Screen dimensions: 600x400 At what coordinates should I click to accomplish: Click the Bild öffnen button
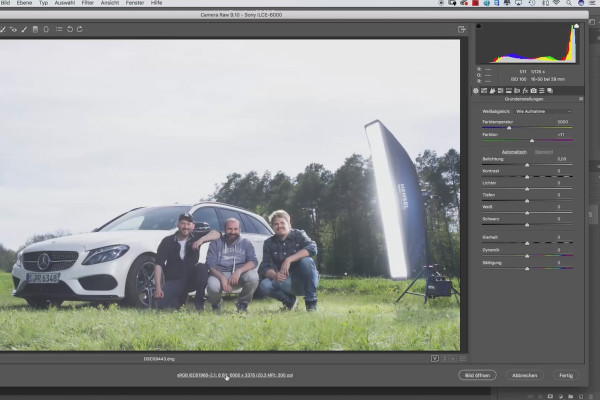pos(477,375)
